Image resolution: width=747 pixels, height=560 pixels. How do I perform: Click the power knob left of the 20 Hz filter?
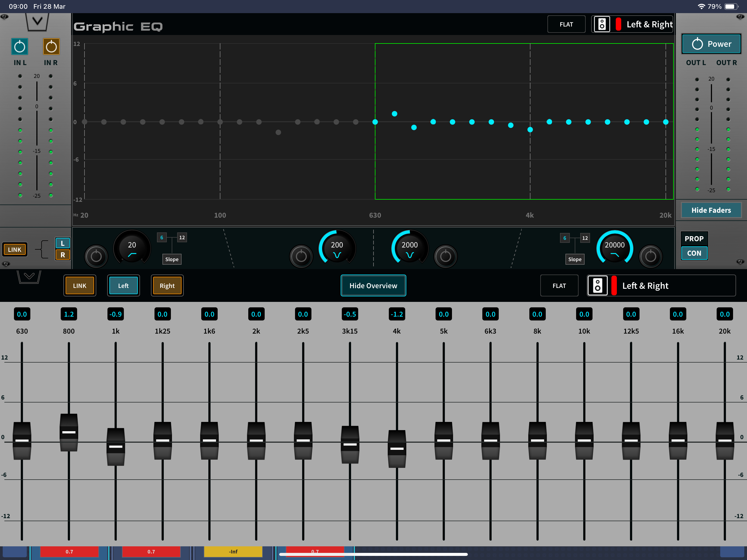[96, 256]
